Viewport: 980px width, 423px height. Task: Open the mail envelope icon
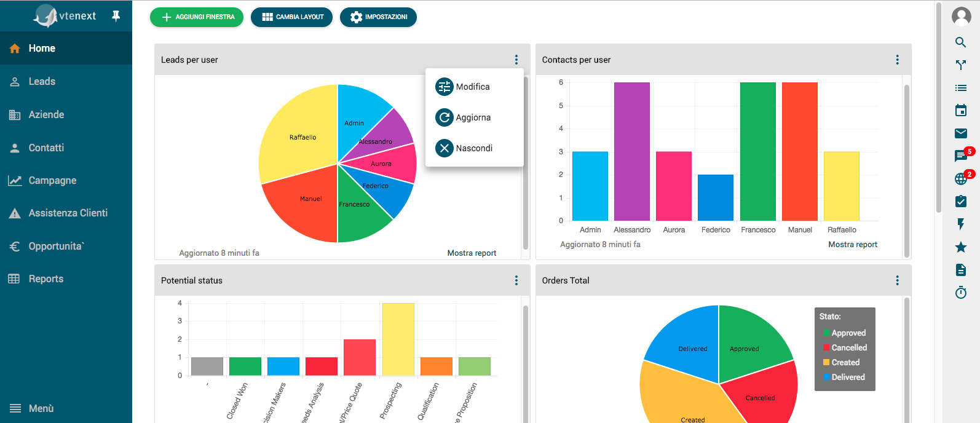961,133
